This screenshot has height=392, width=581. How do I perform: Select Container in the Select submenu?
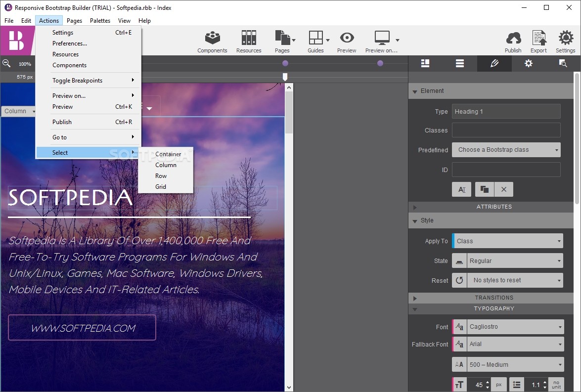pyautogui.click(x=166, y=154)
